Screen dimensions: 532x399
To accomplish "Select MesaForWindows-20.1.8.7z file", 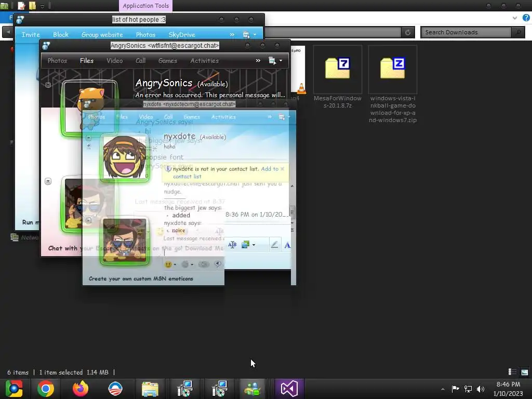I will tap(338, 77).
